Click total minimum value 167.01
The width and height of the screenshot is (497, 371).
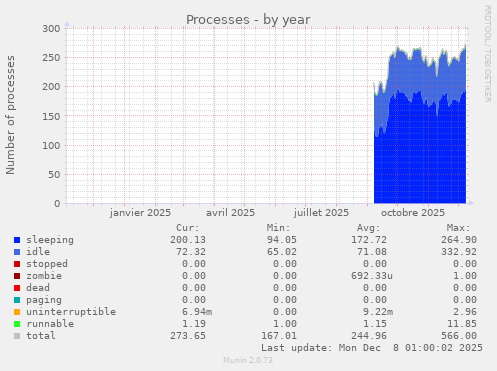tap(279, 336)
